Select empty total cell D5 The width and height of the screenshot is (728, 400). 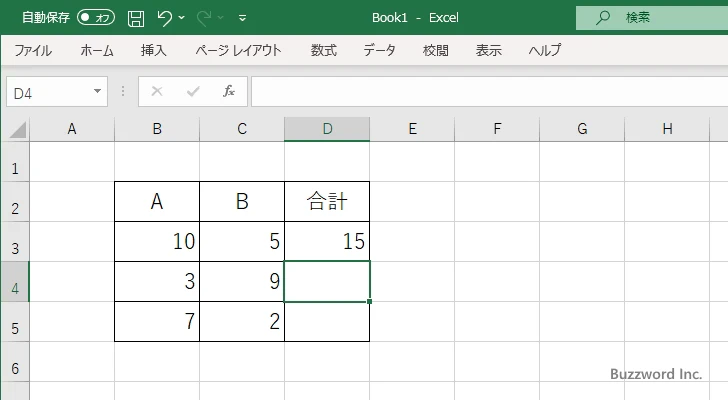pos(327,322)
